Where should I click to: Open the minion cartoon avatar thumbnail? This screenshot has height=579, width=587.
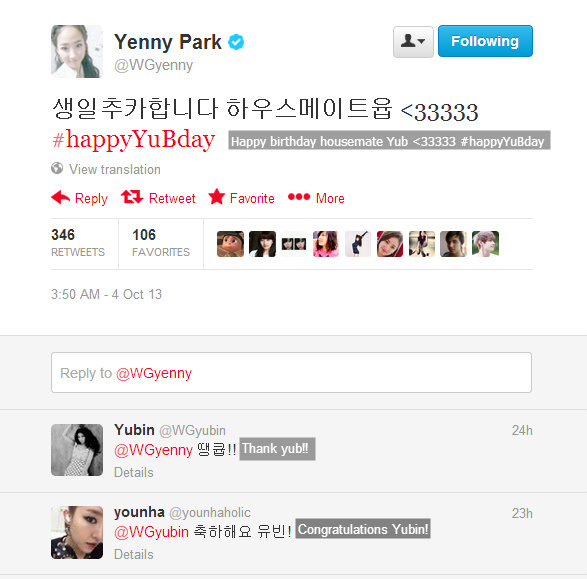pos(230,244)
